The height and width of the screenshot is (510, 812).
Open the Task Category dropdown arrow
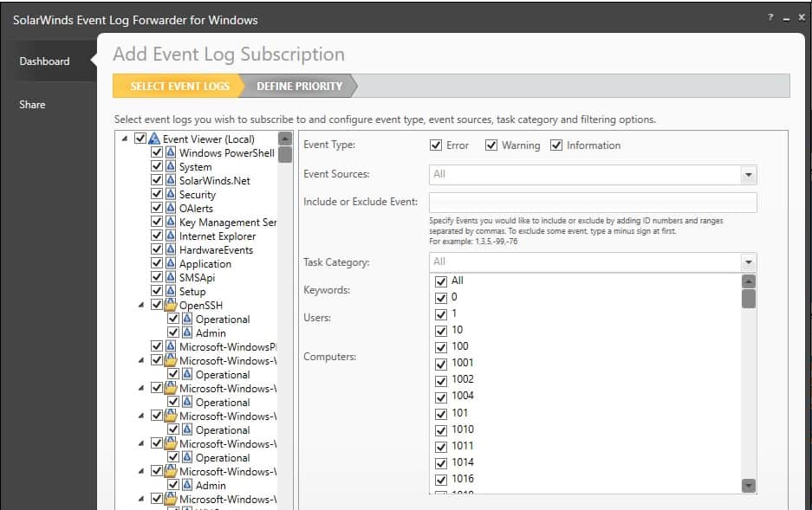click(748, 262)
